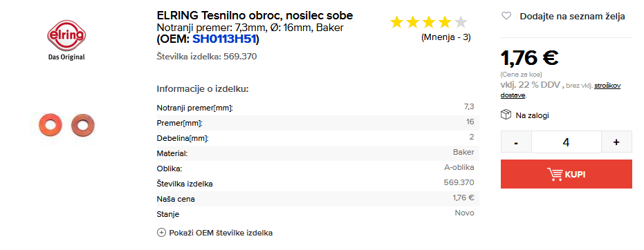The height and width of the screenshot is (250, 644).
Task: Open the stroškov dostave shipping costs link
Action: pyautogui.click(x=560, y=90)
